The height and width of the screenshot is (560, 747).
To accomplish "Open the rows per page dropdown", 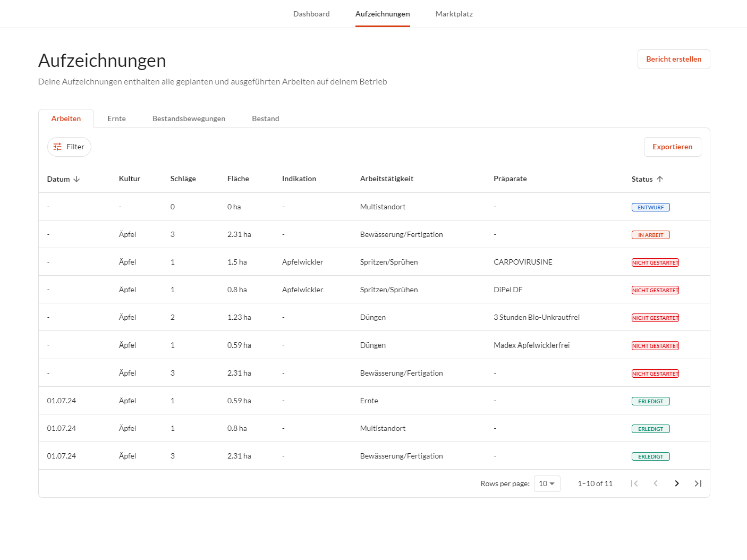I will pyautogui.click(x=547, y=483).
